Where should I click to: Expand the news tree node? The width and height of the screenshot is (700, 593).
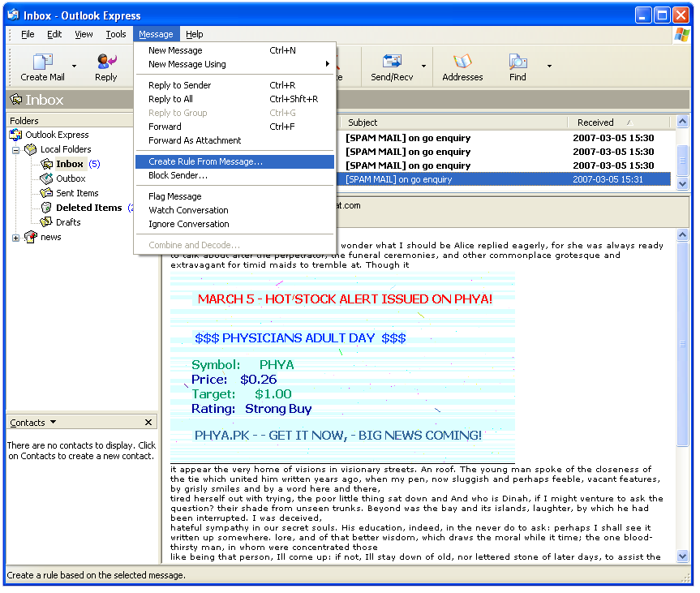pyautogui.click(x=15, y=238)
